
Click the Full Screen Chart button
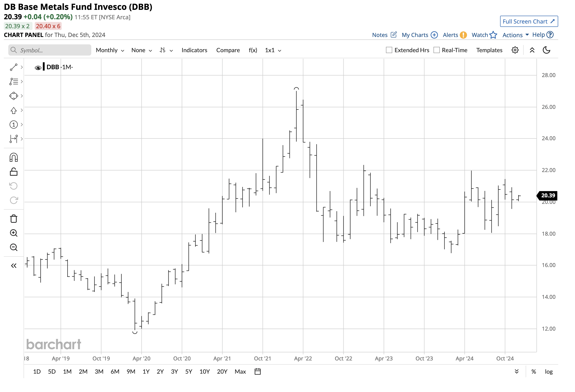point(529,22)
